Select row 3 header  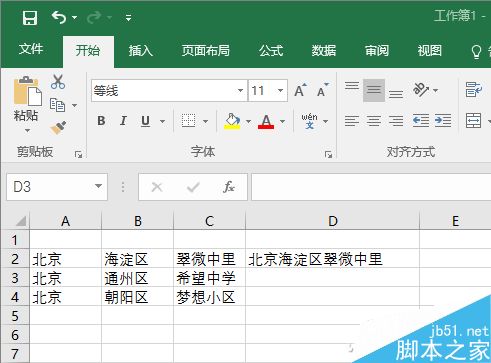coord(15,278)
